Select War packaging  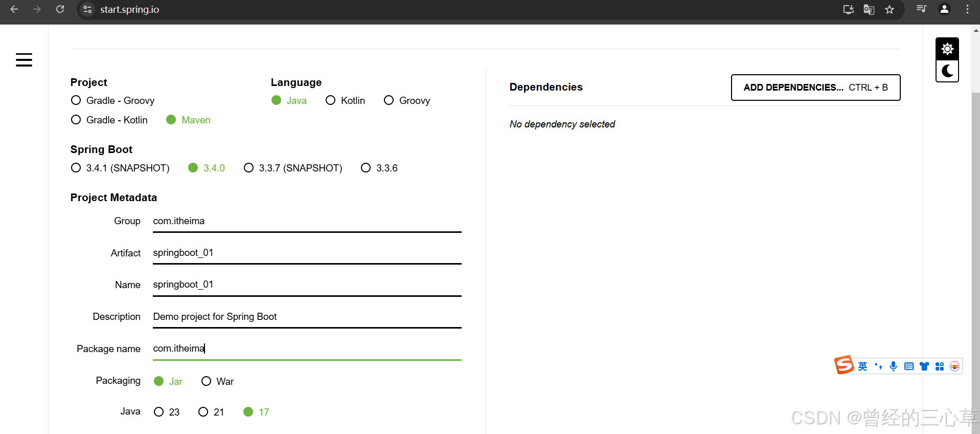click(217, 381)
